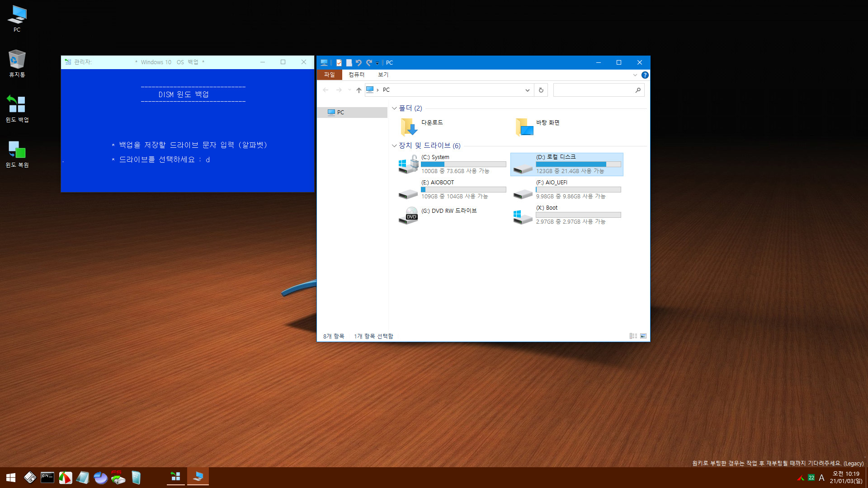This screenshot has height=488, width=868.
Task: Open the recent locations dropdown arrow
Action: (349, 90)
